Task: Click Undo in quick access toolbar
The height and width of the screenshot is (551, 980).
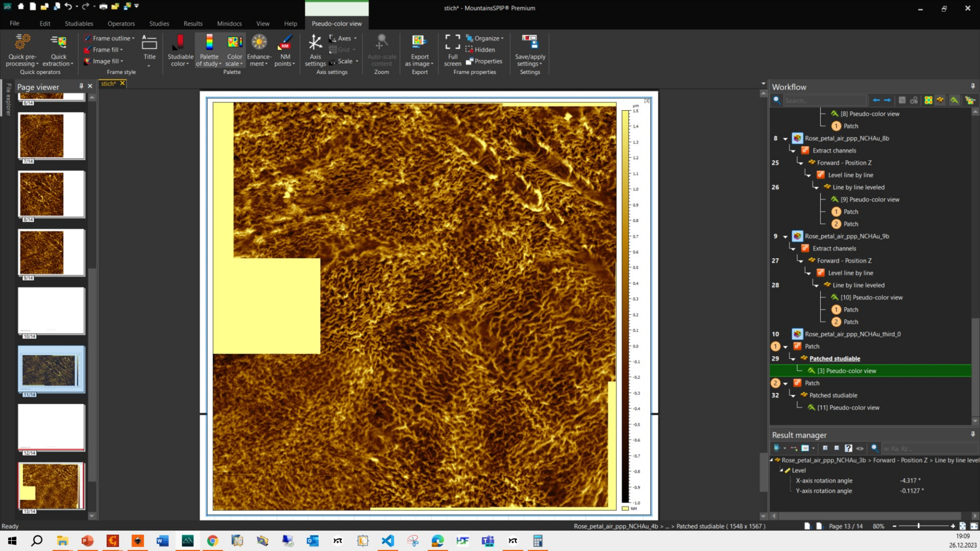Action: pos(68,6)
